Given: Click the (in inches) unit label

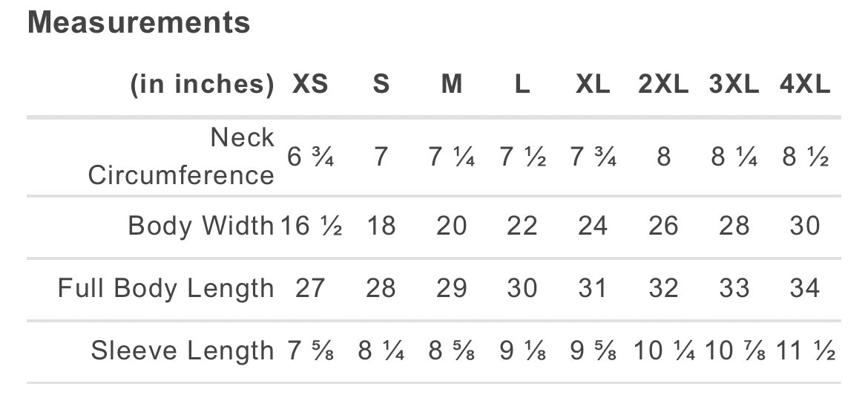Looking at the screenshot, I should [202, 85].
